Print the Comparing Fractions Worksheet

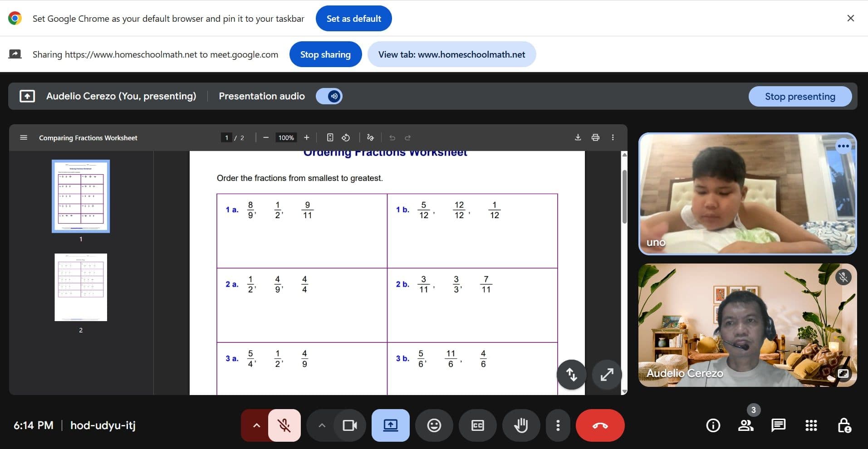595,137
